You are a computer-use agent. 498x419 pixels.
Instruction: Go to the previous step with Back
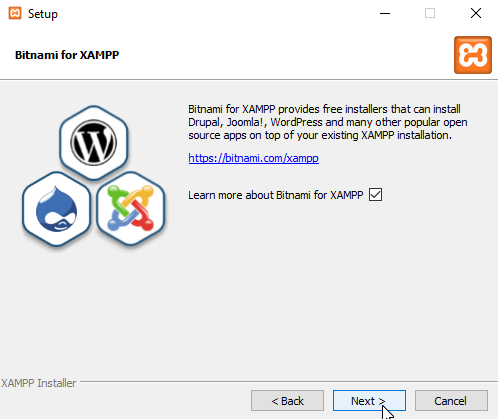(287, 401)
